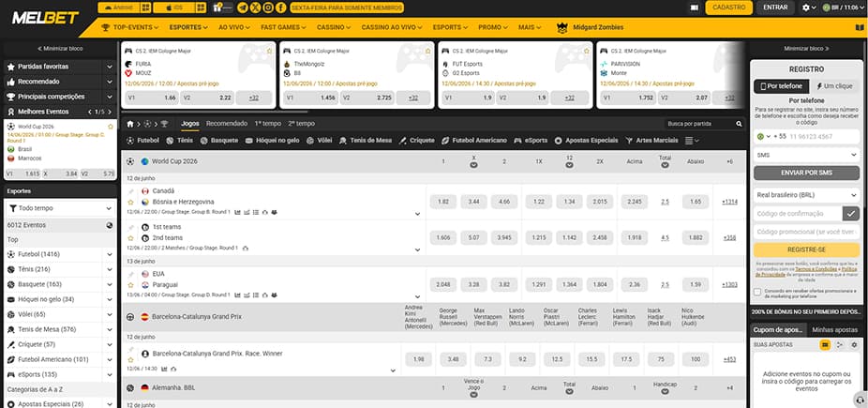Screen dimensions: 868x408
Task: Expand Canadá vs Bósnia match markets chevron
Action: pos(417,214)
